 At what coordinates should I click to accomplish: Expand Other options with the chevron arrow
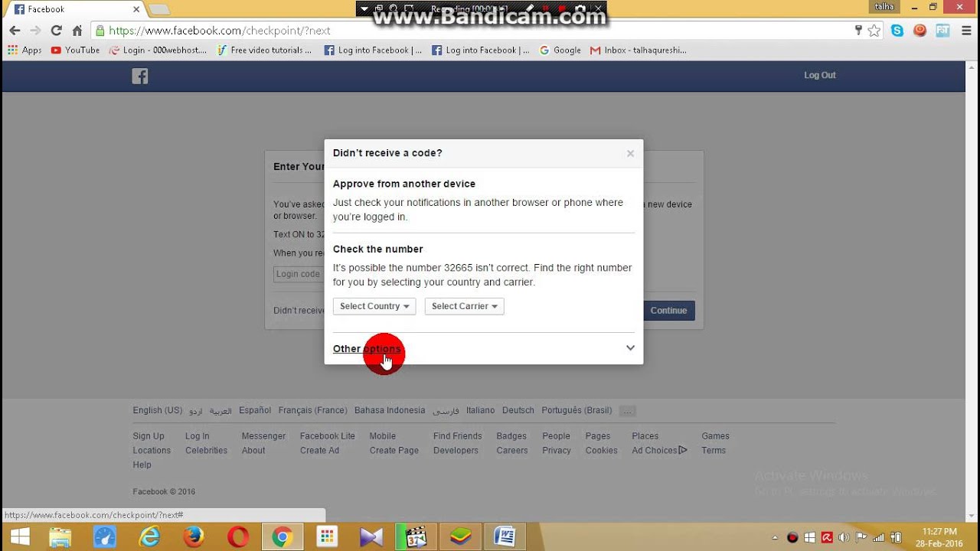tap(630, 348)
